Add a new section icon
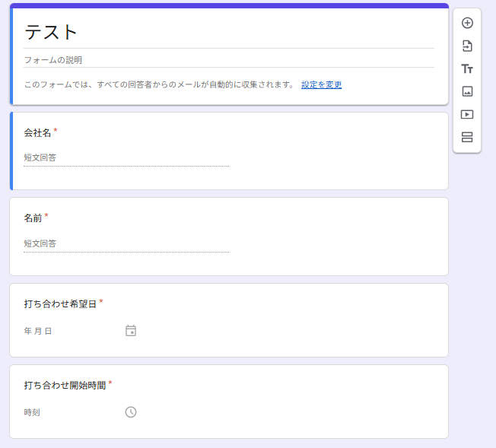 467,137
